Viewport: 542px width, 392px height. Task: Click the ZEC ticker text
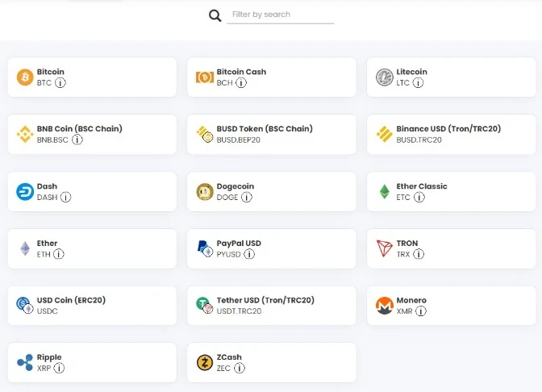pos(223,368)
